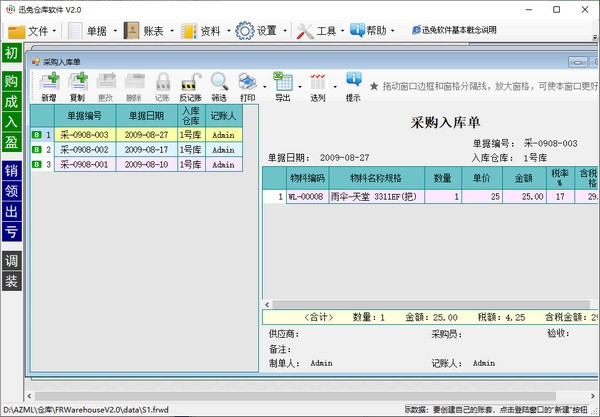
Task: Open the 账表 menu
Action: click(146, 31)
